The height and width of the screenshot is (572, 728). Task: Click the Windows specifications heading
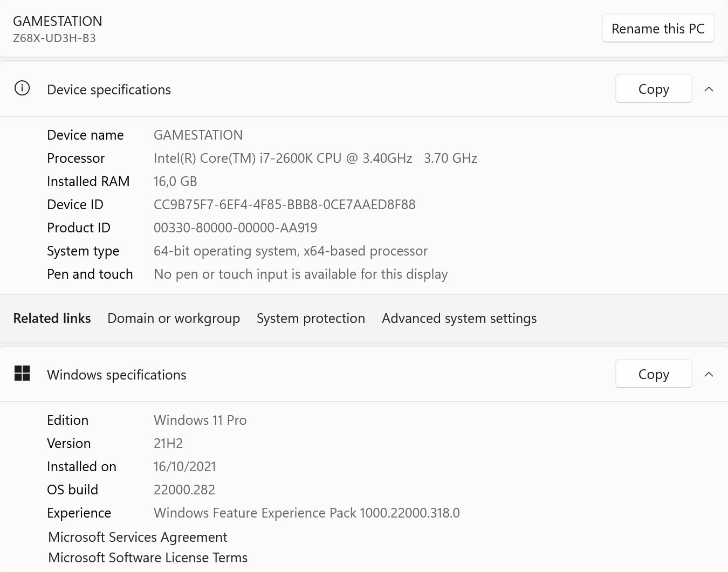tap(116, 375)
